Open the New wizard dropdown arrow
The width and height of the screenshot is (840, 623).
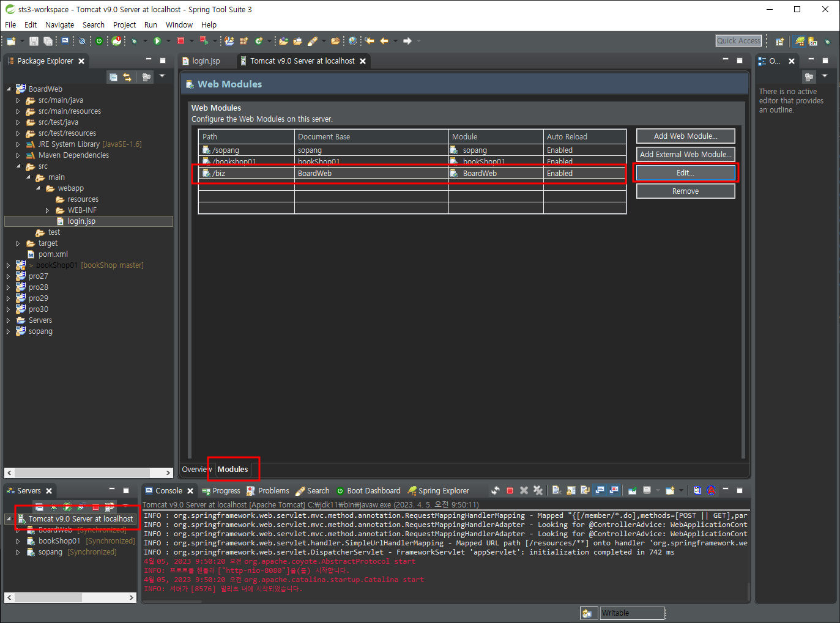tap(22, 41)
